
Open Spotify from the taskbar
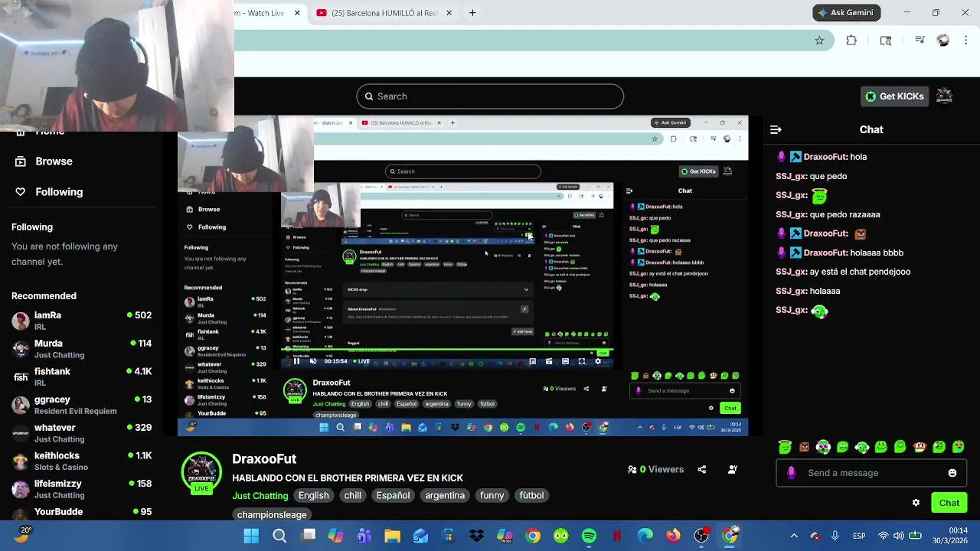click(589, 536)
